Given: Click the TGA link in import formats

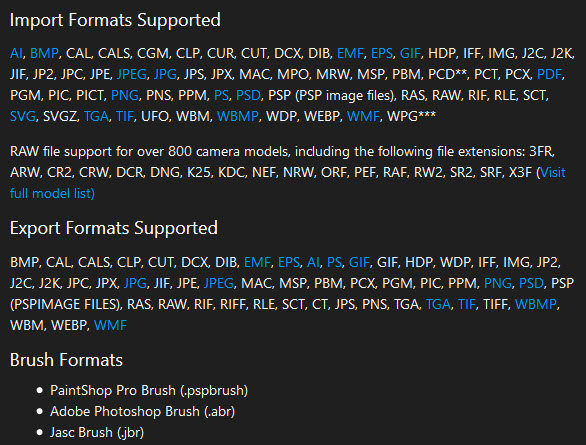Looking at the screenshot, I should click(96, 116).
